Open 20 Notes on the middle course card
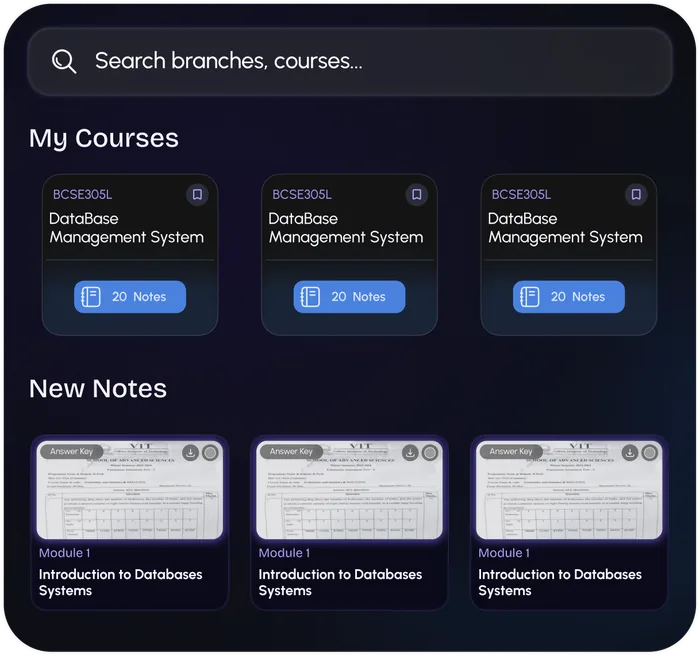The width and height of the screenshot is (700, 656). click(x=350, y=297)
